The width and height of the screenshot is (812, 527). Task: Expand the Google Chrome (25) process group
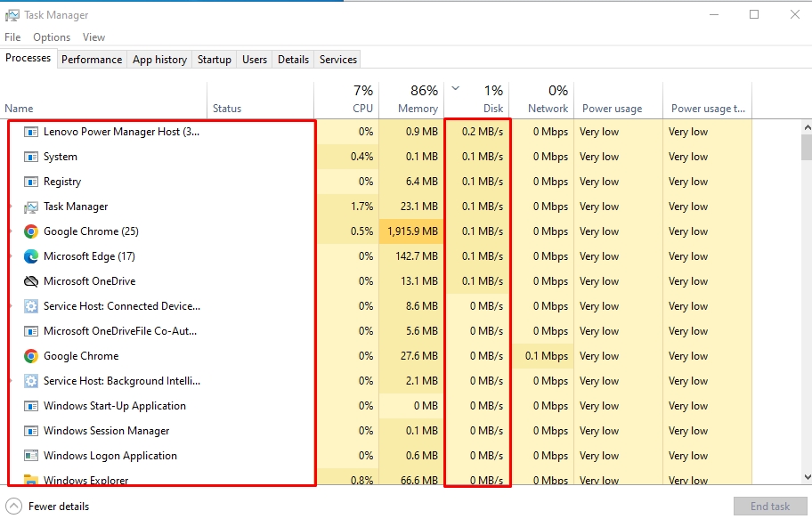pos(11,231)
